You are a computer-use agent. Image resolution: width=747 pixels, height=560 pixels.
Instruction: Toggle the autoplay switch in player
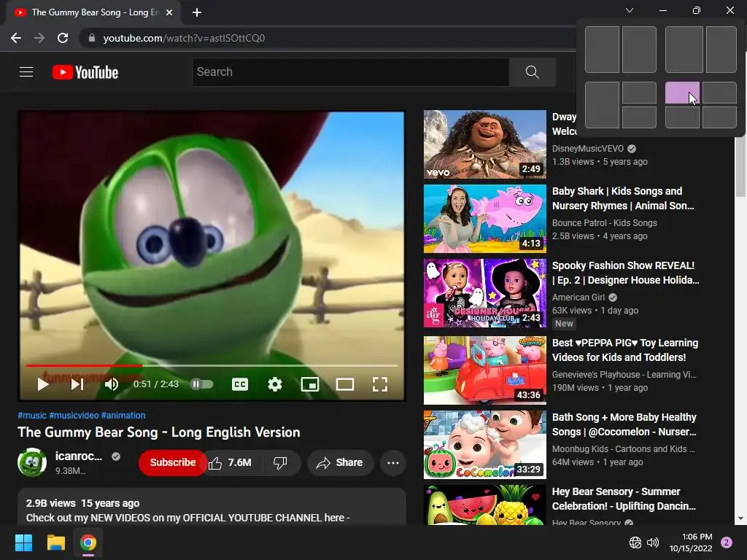(x=201, y=384)
